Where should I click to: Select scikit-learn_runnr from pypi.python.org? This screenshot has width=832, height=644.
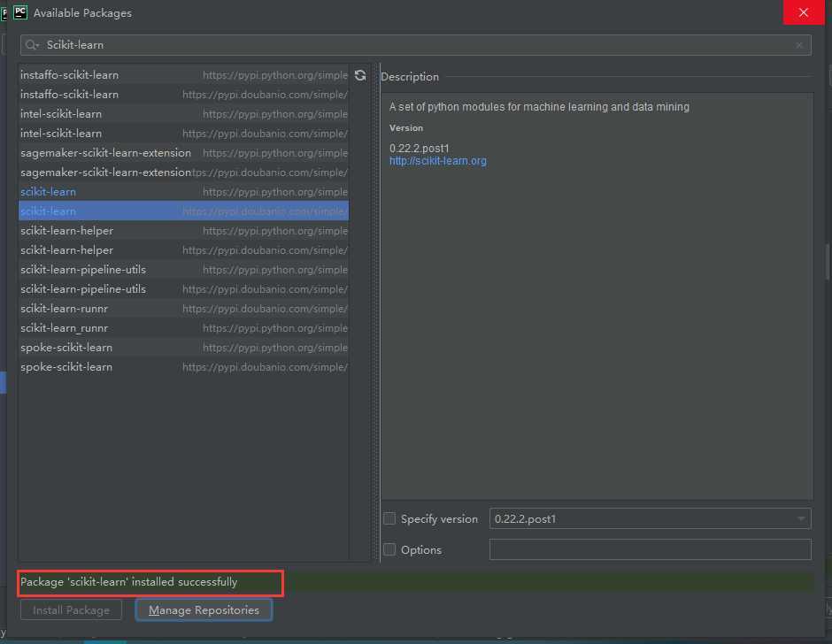(x=183, y=328)
